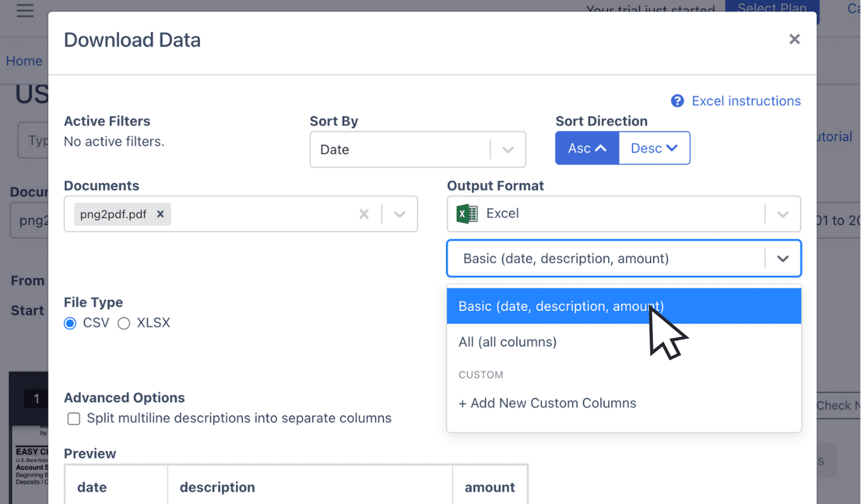861x504 pixels.
Task: Open page 1 document thumbnail
Action: 28,437
